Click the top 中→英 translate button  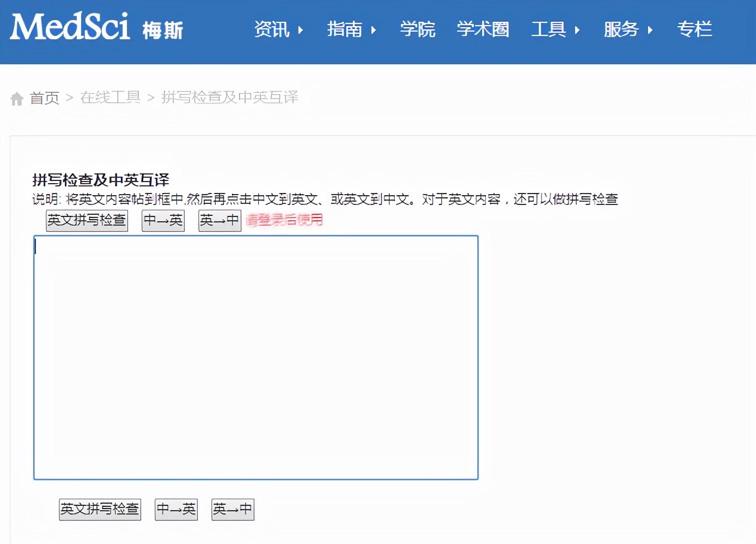[x=163, y=220]
